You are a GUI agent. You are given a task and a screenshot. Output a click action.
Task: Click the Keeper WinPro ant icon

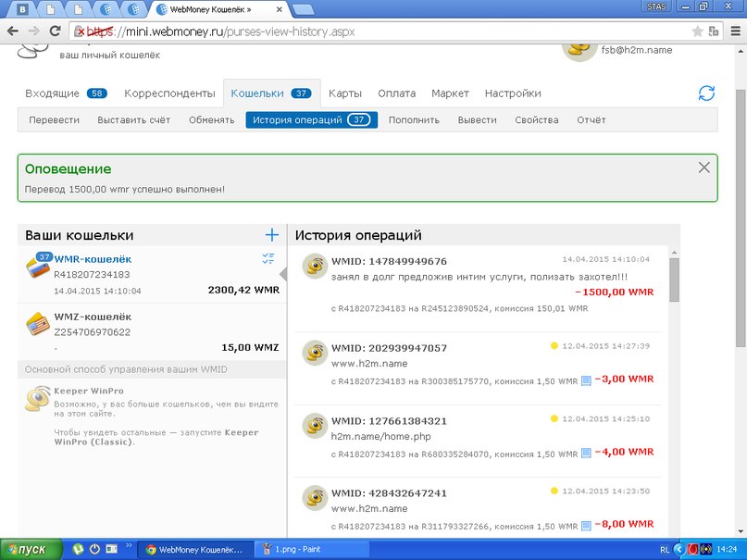[x=38, y=399]
